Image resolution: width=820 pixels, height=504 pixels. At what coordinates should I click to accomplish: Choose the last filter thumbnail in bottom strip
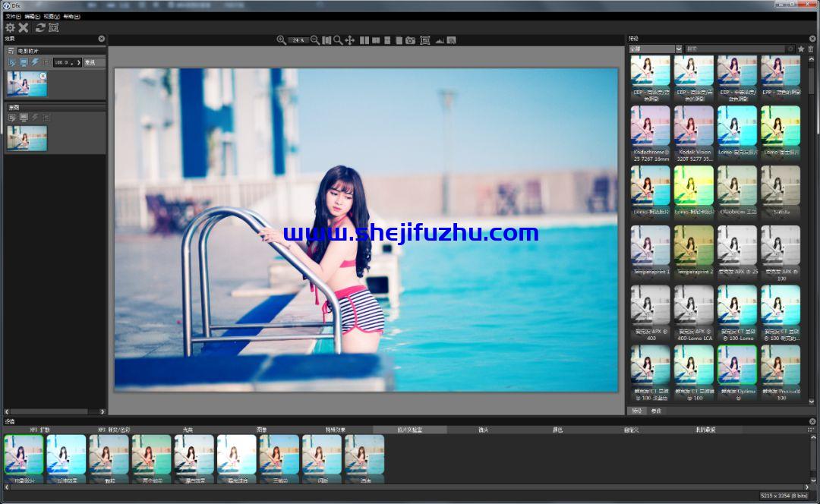point(364,455)
